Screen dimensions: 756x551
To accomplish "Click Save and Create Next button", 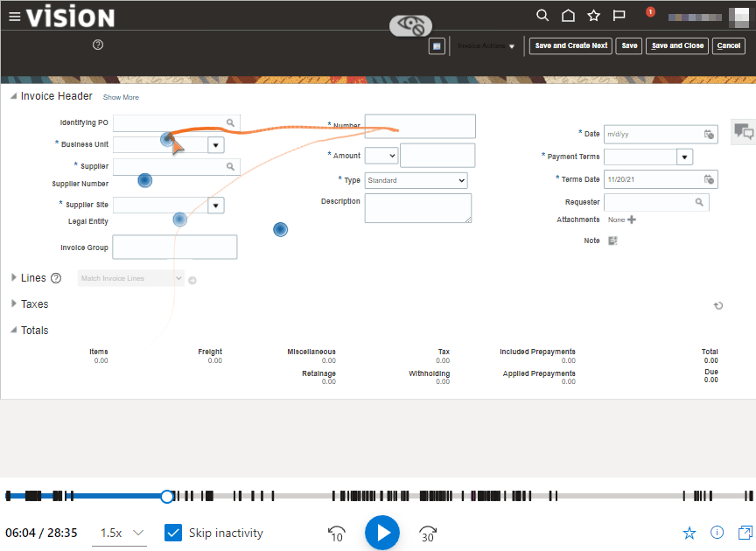I will point(570,45).
